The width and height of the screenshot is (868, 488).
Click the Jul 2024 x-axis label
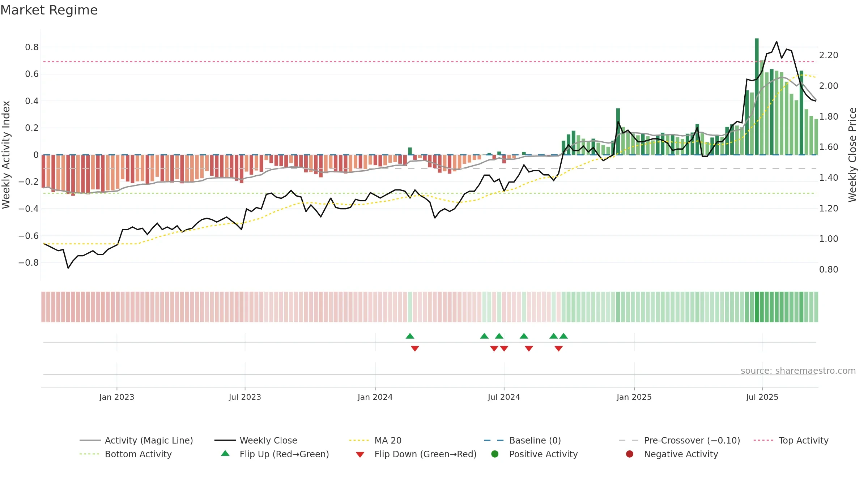tap(504, 397)
